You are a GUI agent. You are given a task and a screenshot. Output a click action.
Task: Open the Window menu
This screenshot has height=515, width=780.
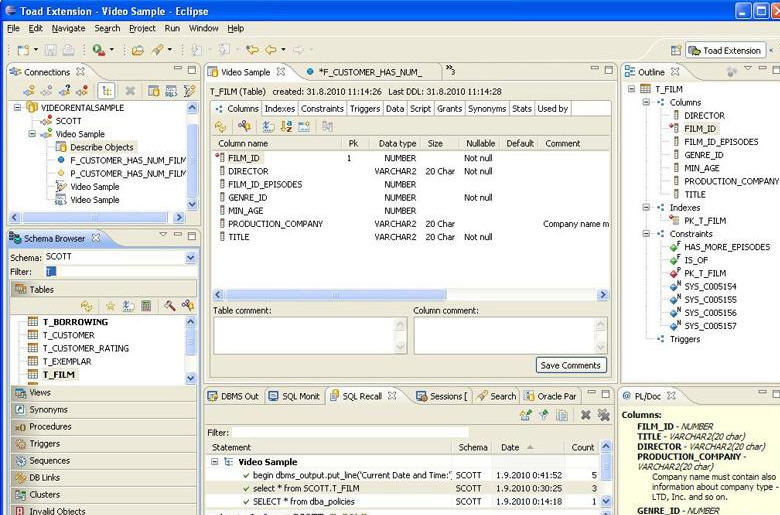coord(203,28)
